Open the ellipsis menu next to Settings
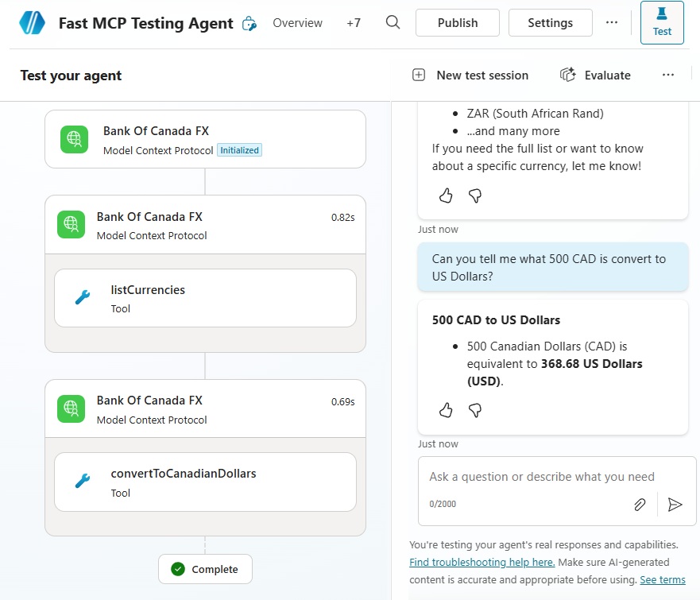 pos(612,23)
